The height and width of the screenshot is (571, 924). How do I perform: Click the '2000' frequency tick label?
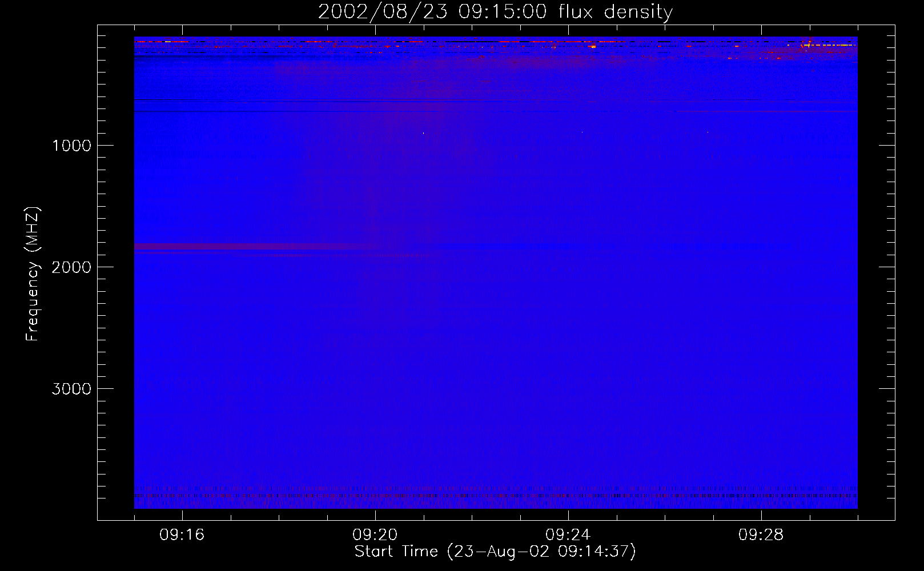click(x=71, y=267)
